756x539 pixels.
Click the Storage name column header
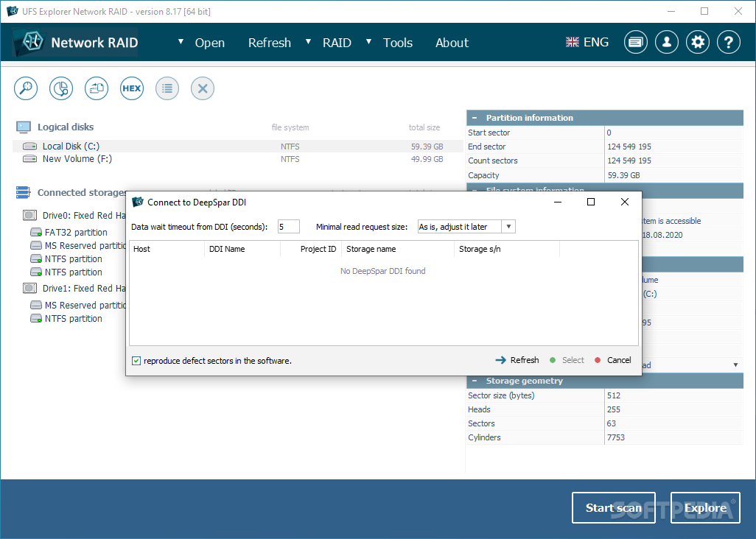398,249
